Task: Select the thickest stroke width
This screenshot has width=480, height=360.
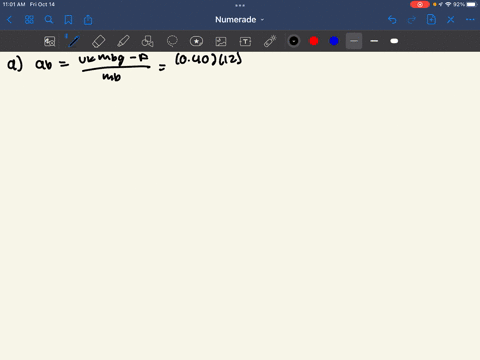Action: 394,41
